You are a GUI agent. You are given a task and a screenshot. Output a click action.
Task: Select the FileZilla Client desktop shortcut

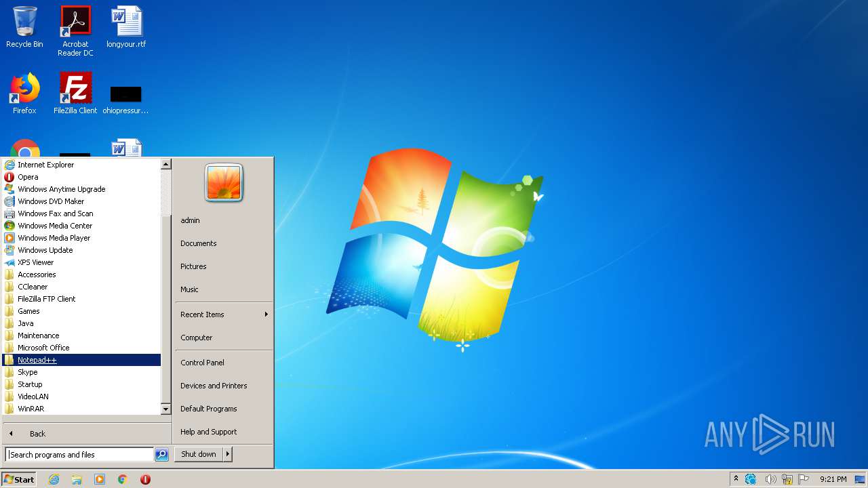click(x=75, y=94)
